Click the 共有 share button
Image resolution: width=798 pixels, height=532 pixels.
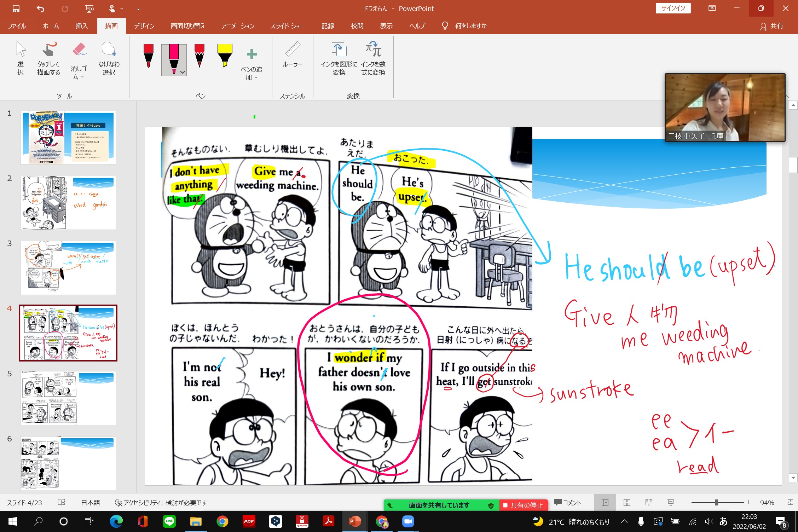[x=772, y=26]
